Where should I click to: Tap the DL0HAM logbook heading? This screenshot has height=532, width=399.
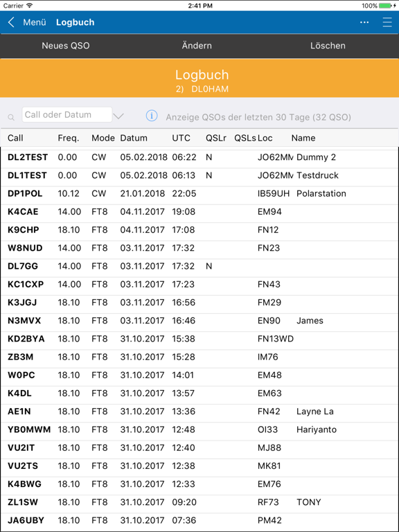coord(210,89)
